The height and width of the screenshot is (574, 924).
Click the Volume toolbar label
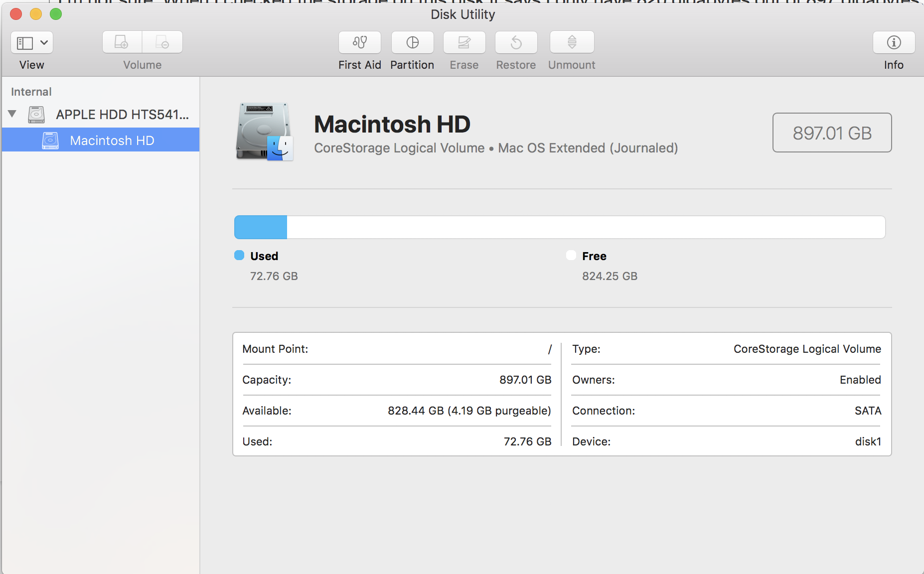[x=143, y=65]
